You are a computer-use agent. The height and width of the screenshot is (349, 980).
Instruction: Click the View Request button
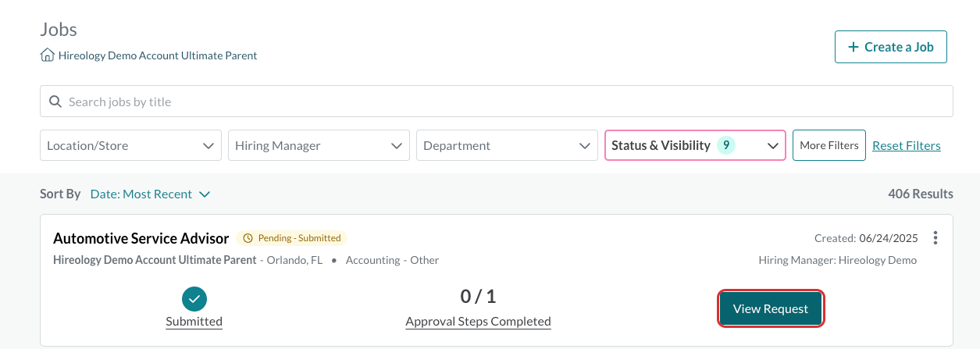[771, 309]
